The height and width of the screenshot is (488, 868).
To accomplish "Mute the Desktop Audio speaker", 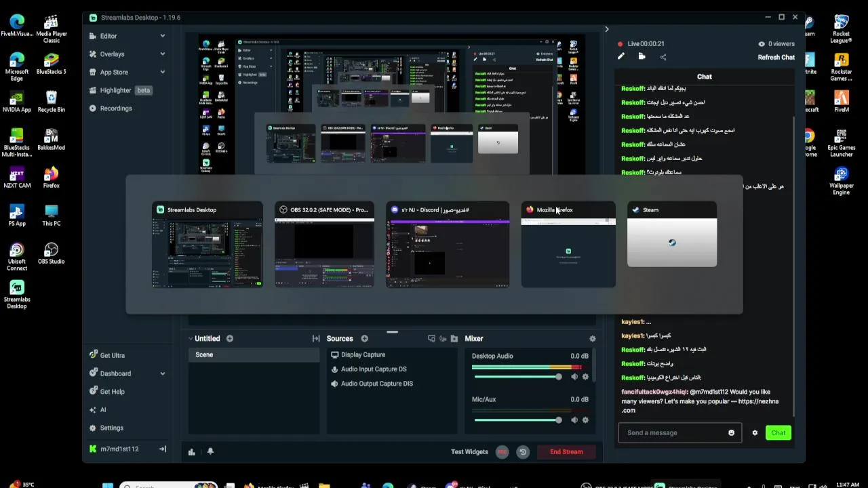I will tap(574, 377).
